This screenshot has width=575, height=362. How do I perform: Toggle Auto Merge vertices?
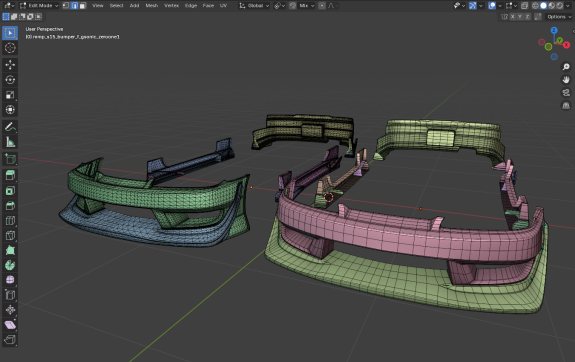pos(538,17)
